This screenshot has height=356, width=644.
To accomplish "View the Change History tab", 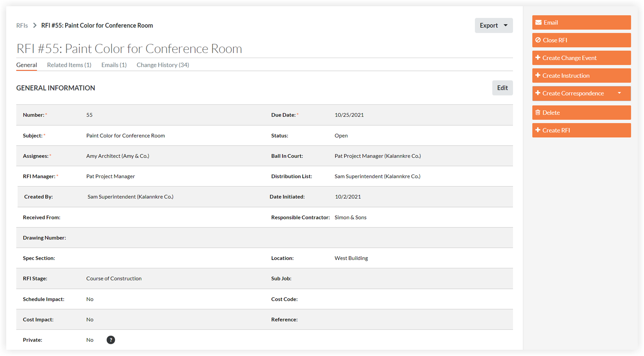I will click(163, 65).
